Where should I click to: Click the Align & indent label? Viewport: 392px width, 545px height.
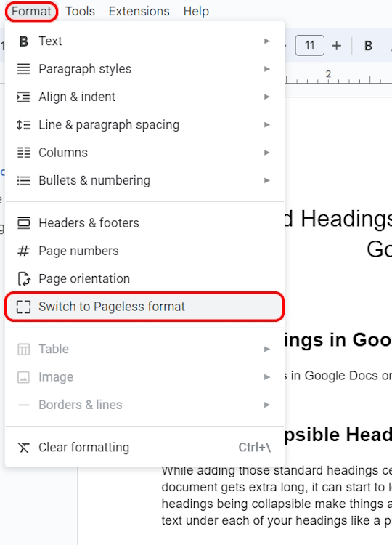[77, 97]
